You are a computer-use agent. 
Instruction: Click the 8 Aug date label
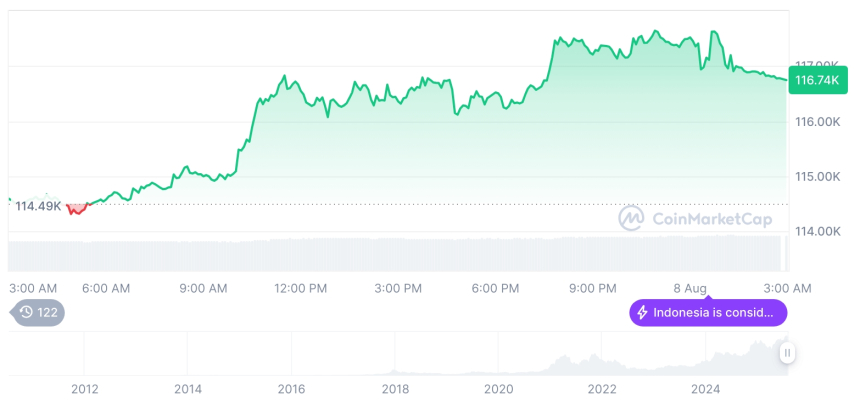coord(690,288)
